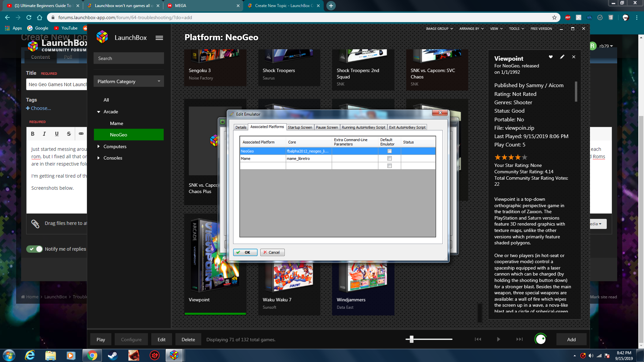This screenshot has height=362, width=644.
Task: Open the Platform Category dropdown
Action: pyautogui.click(x=129, y=81)
